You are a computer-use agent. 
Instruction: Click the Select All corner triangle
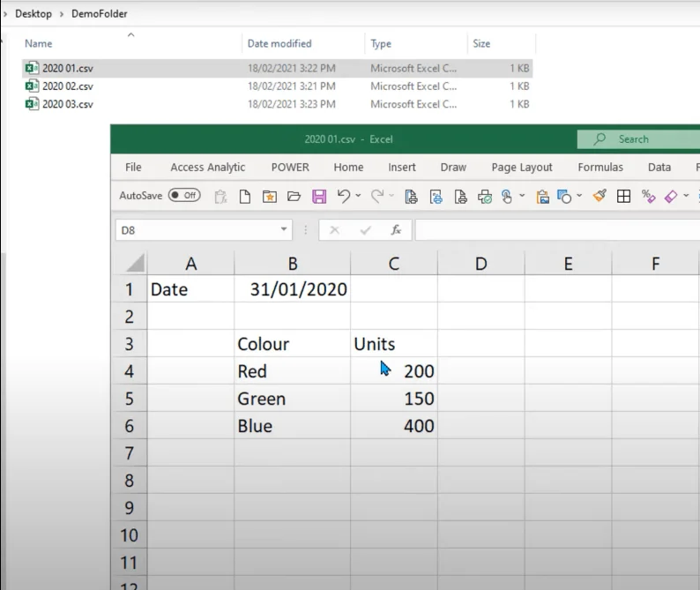tap(134, 263)
